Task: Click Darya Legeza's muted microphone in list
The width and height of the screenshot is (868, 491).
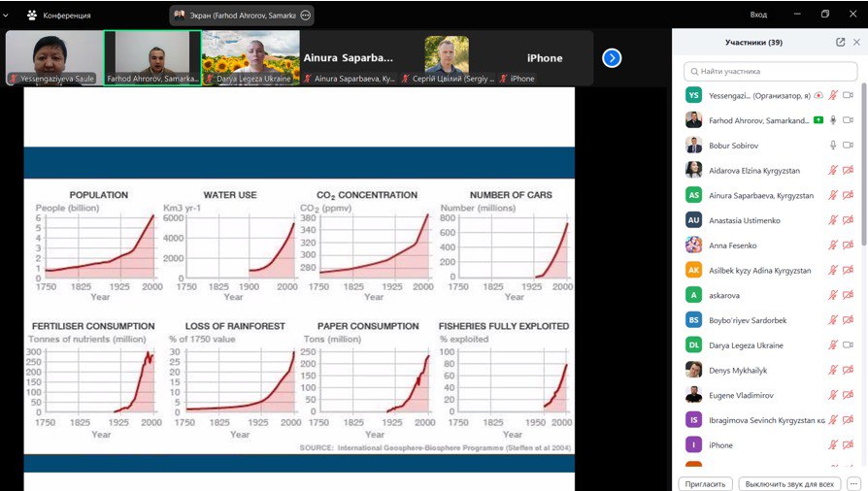Action: click(x=833, y=344)
